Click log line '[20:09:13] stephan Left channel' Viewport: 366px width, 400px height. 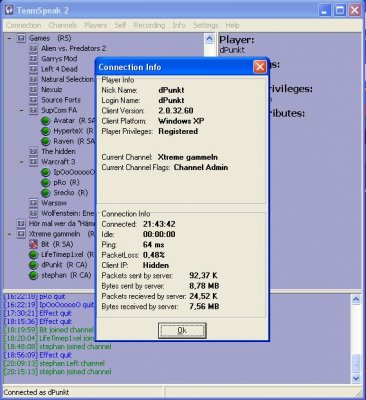coord(54,363)
